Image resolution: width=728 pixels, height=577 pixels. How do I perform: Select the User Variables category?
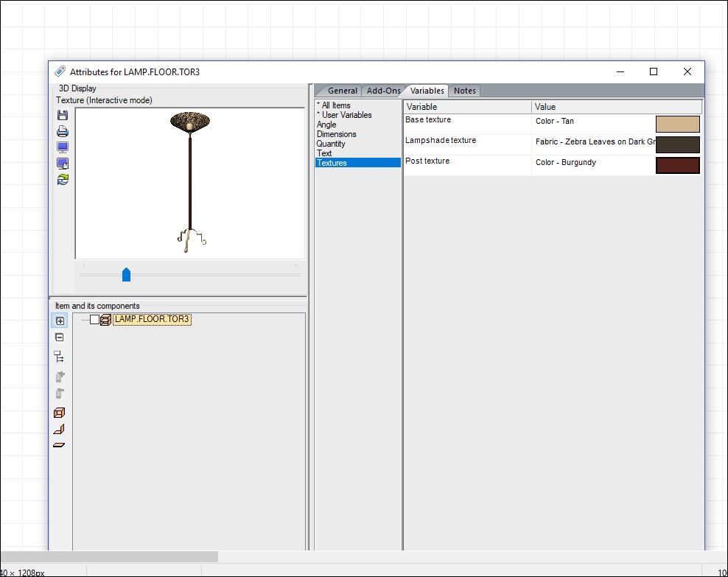(346, 115)
